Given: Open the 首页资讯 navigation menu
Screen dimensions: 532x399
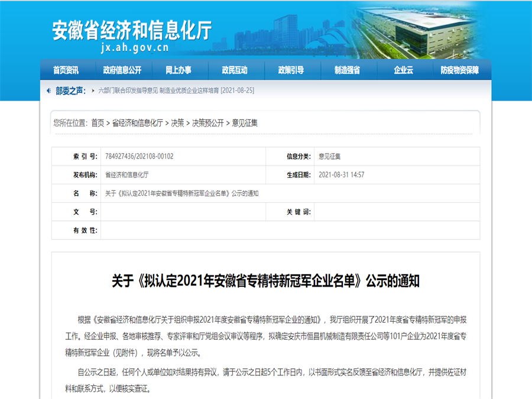Looking at the screenshot, I should click(x=66, y=70).
